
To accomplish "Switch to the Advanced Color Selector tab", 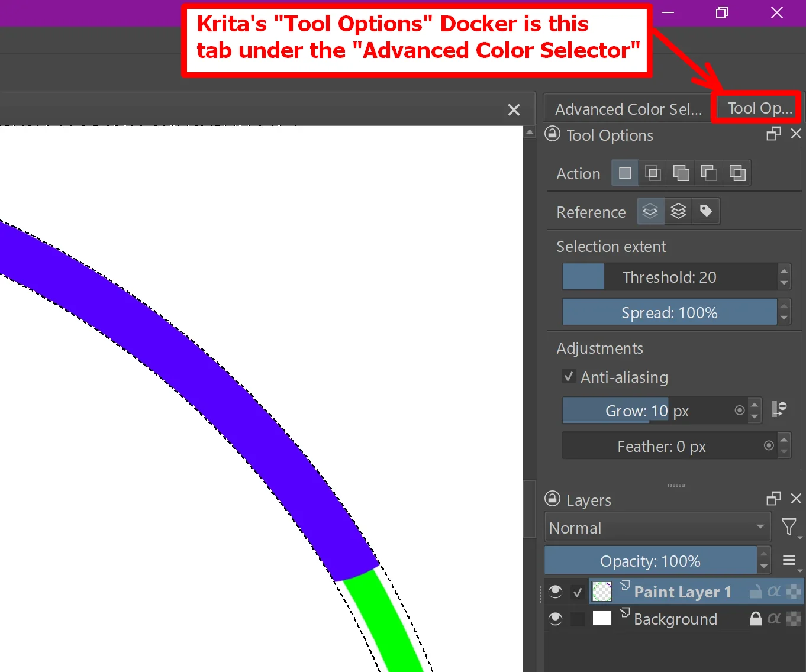I will pos(628,109).
